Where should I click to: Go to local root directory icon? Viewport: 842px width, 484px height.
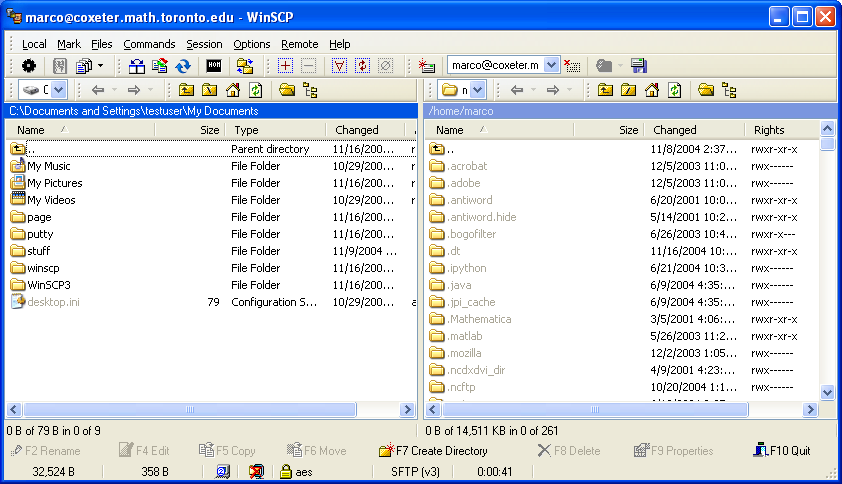[209, 90]
